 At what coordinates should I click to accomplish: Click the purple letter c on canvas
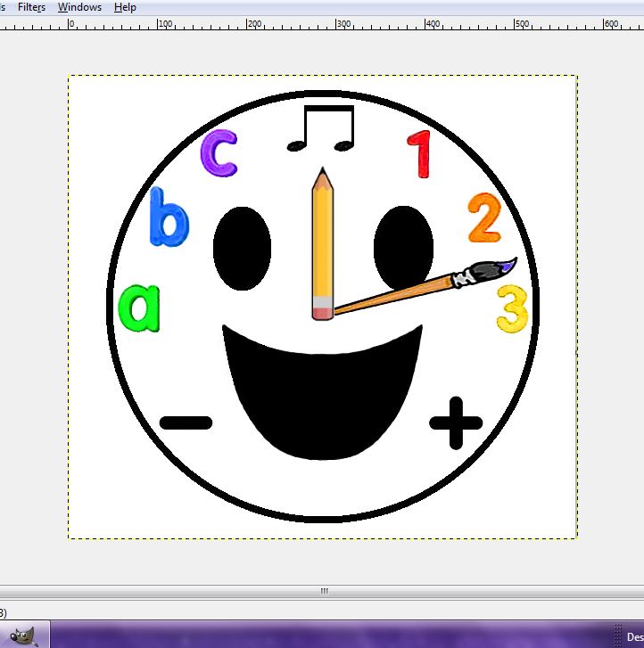[219, 153]
